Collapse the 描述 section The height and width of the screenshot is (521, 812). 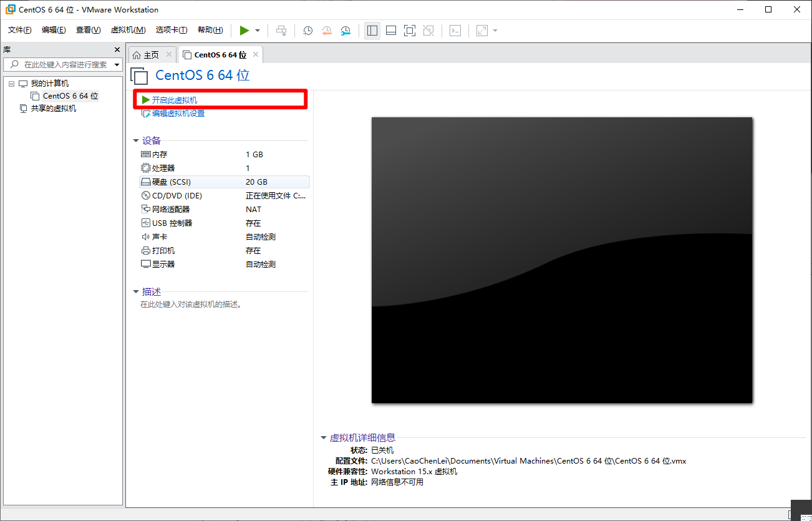[136, 291]
